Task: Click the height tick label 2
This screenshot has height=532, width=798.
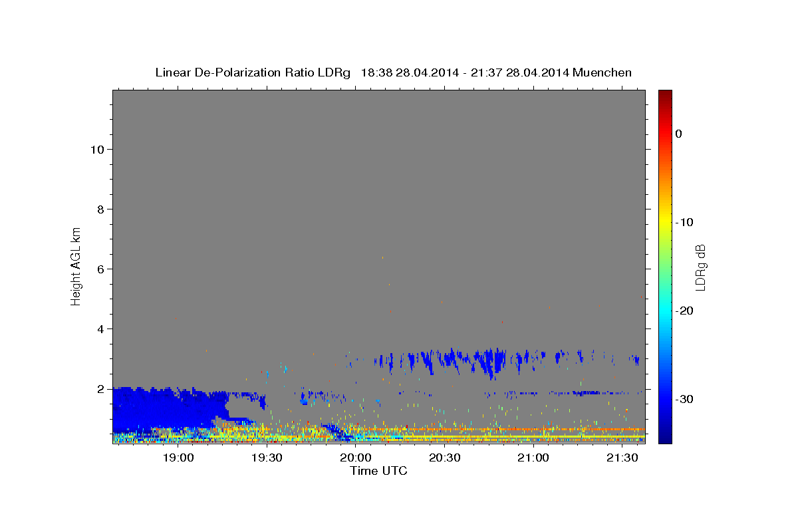Action: tap(100, 388)
